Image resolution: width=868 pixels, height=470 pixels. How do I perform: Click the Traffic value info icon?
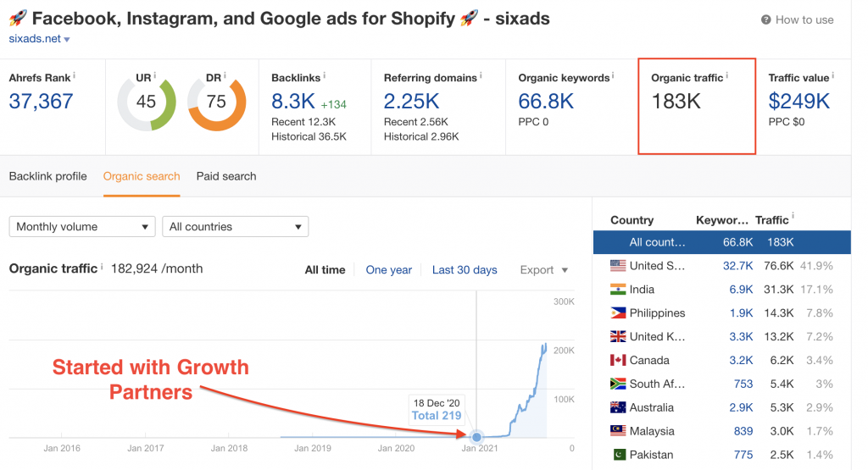tap(832, 75)
